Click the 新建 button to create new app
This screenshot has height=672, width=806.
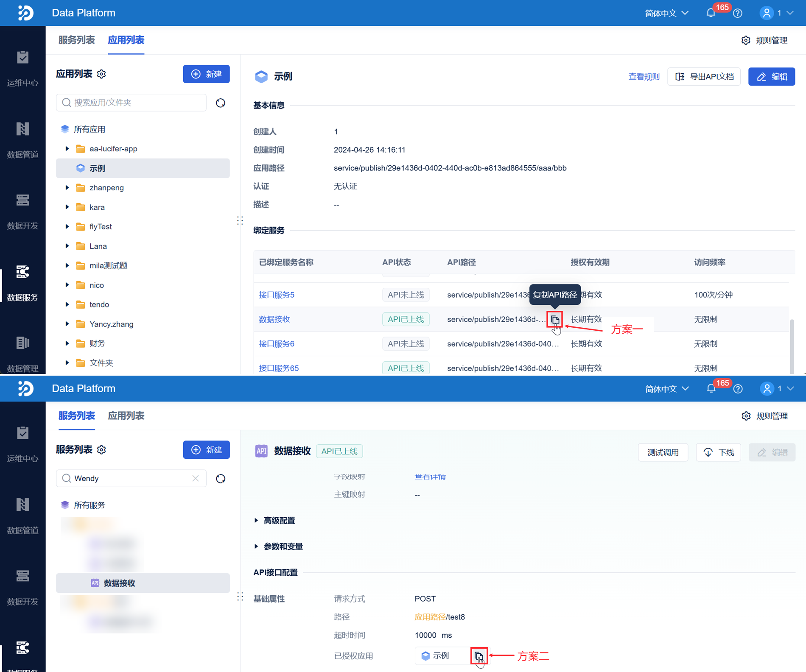pyautogui.click(x=206, y=74)
